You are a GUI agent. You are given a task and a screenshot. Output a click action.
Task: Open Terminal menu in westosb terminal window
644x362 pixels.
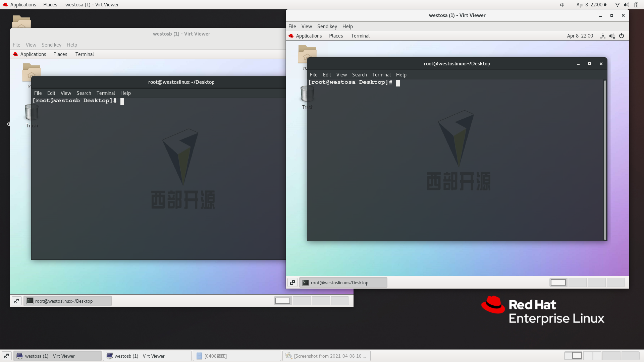click(x=106, y=93)
